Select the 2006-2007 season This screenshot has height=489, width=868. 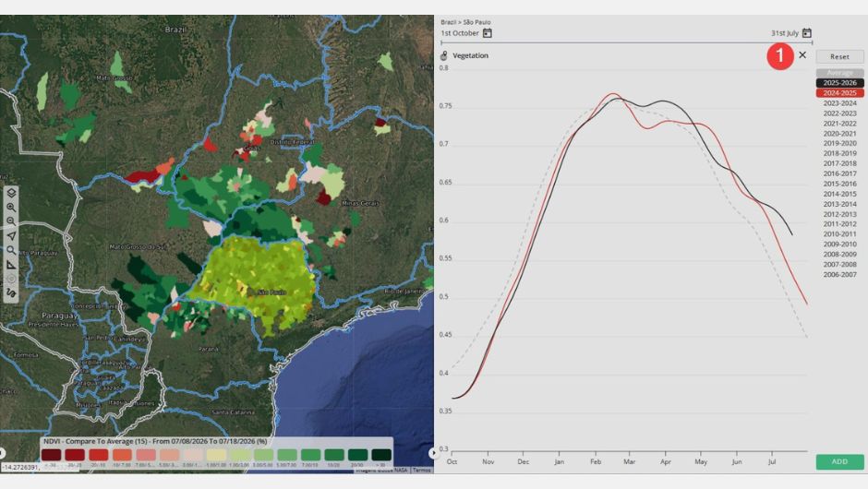tap(839, 274)
